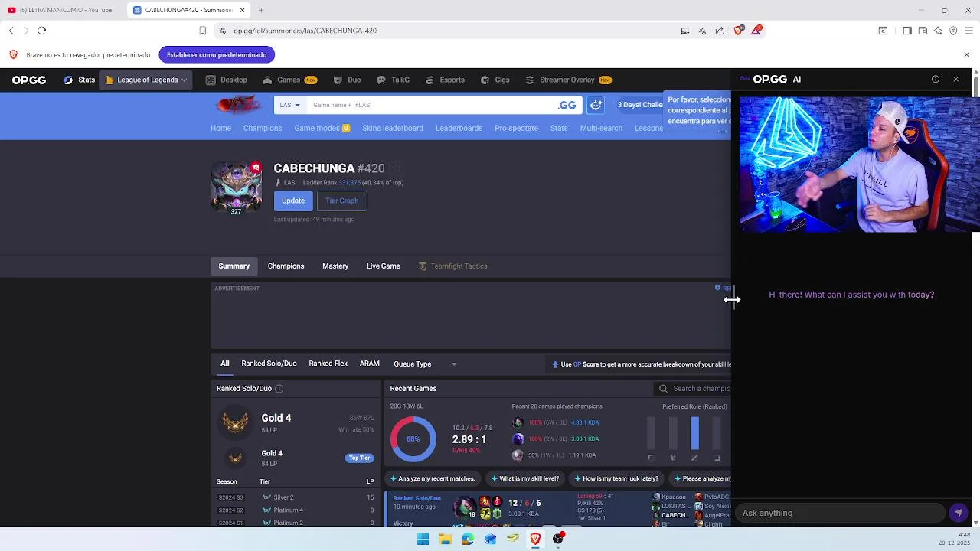Open Stats in the blue nav bar

point(559,128)
